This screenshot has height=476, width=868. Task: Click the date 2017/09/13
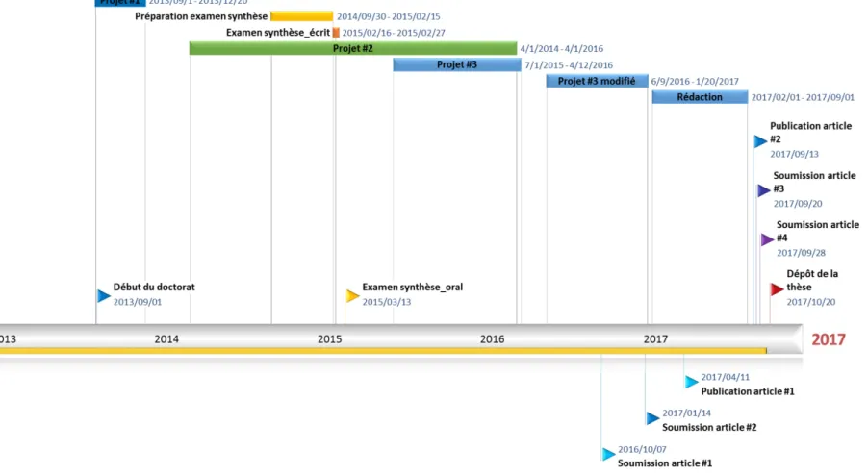pyautogui.click(x=794, y=154)
